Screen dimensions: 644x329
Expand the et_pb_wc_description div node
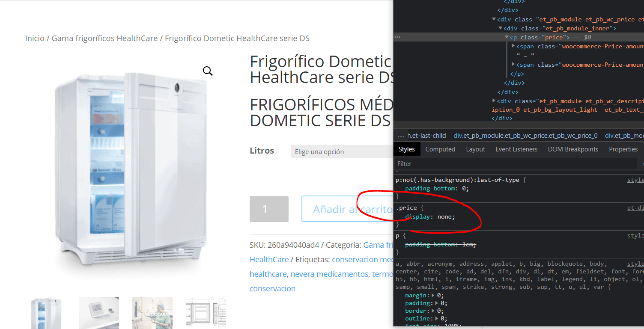494,101
